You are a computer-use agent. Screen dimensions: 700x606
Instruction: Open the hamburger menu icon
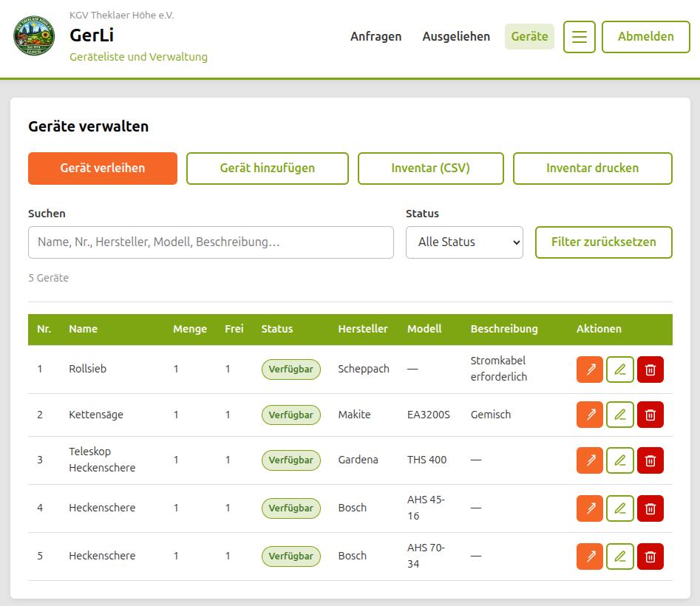tap(579, 37)
